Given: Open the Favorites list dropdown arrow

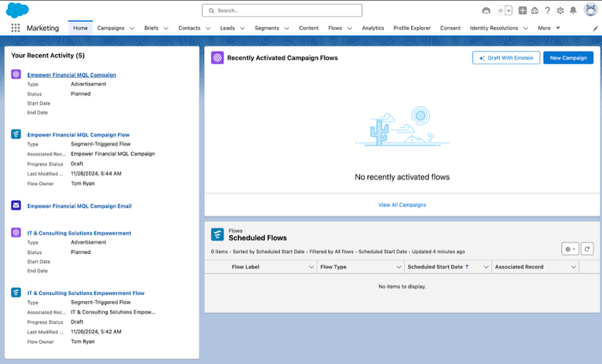Looking at the screenshot, I should tap(509, 11).
